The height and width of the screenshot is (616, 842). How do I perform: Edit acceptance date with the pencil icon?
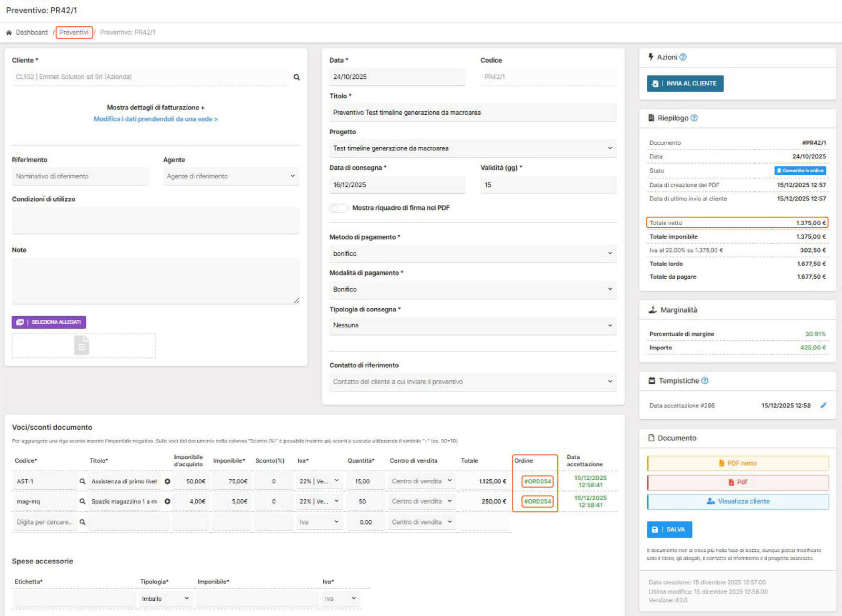tap(823, 406)
